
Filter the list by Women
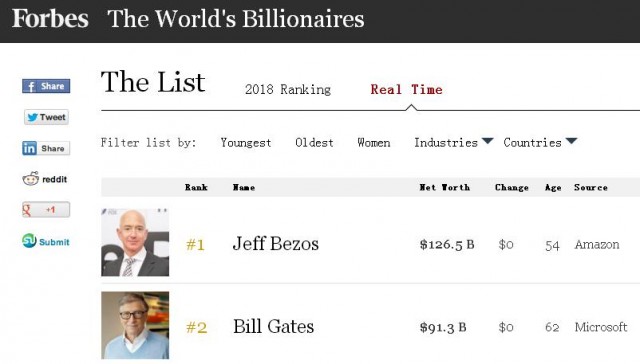373,143
